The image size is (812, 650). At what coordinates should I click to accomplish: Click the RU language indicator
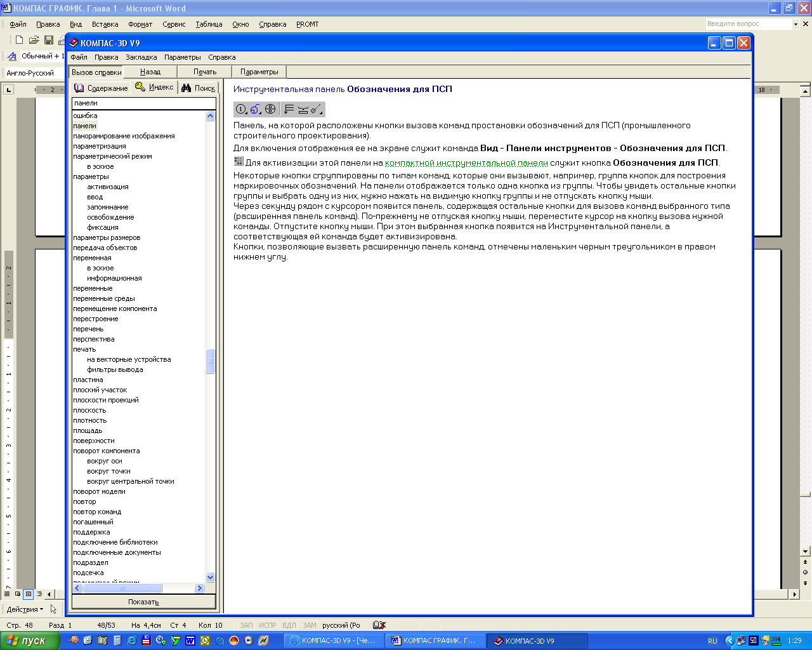point(712,641)
